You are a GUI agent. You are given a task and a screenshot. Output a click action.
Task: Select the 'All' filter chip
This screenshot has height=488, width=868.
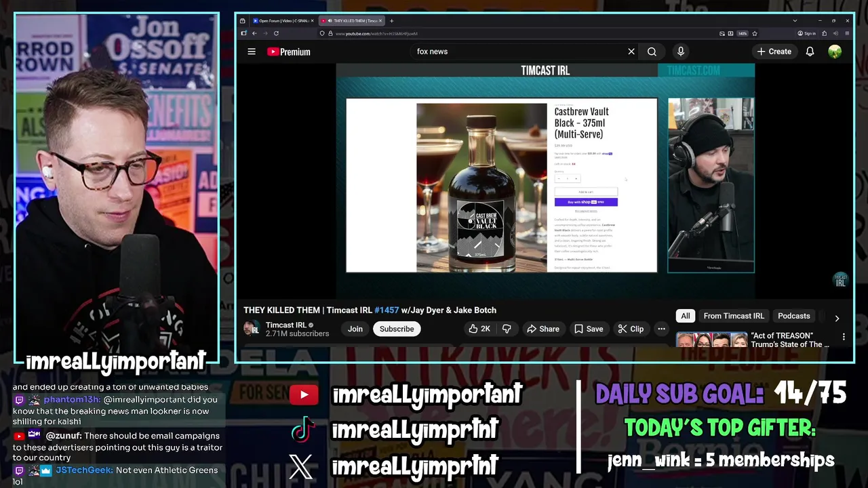click(x=686, y=316)
